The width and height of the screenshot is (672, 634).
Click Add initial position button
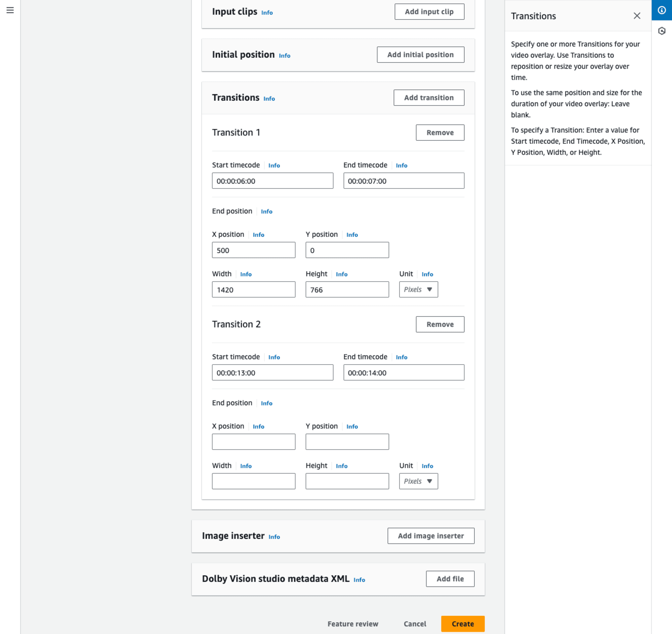click(421, 55)
